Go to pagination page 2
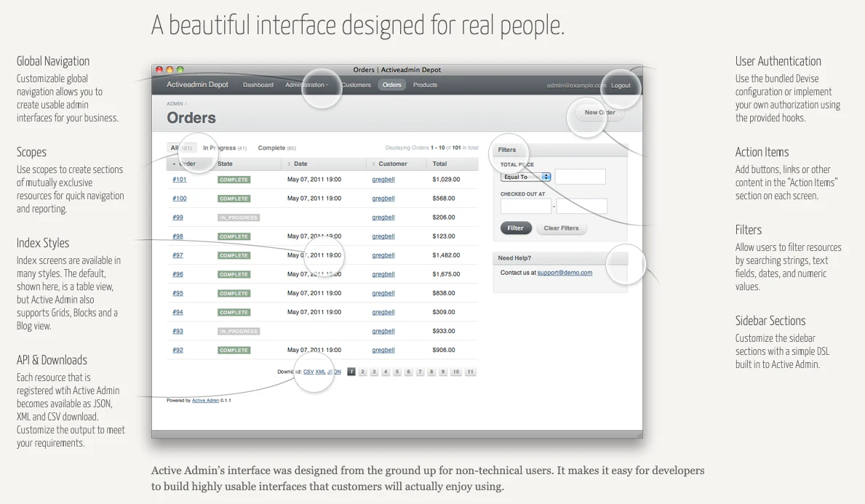Image resolution: width=865 pixels, height=504 pixels. coord(362,372)
